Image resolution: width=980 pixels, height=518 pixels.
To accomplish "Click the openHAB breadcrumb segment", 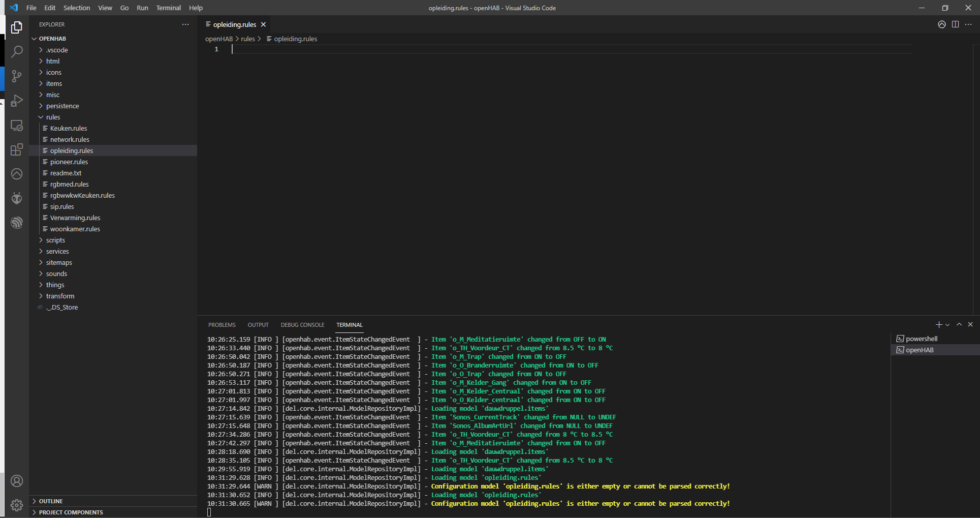I will pos(219,39).
